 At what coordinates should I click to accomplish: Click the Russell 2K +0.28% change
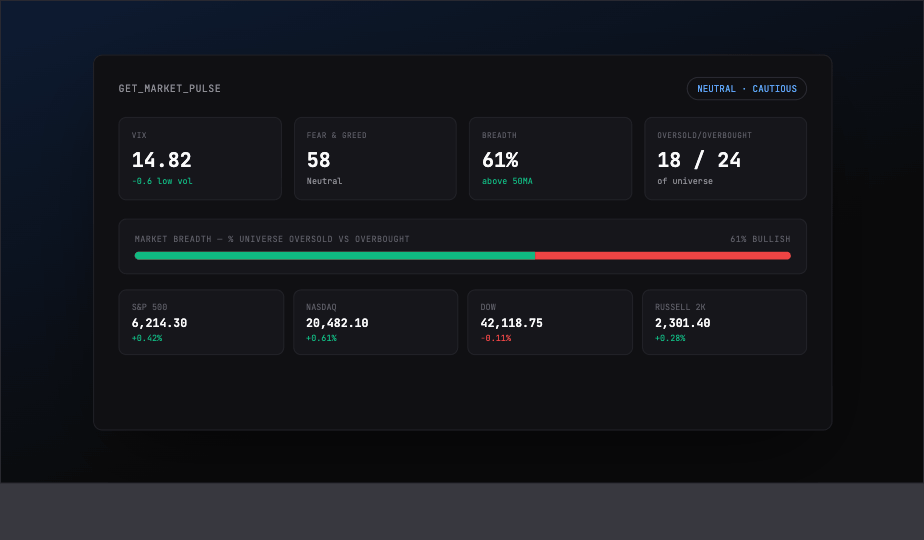pos(670,338)
